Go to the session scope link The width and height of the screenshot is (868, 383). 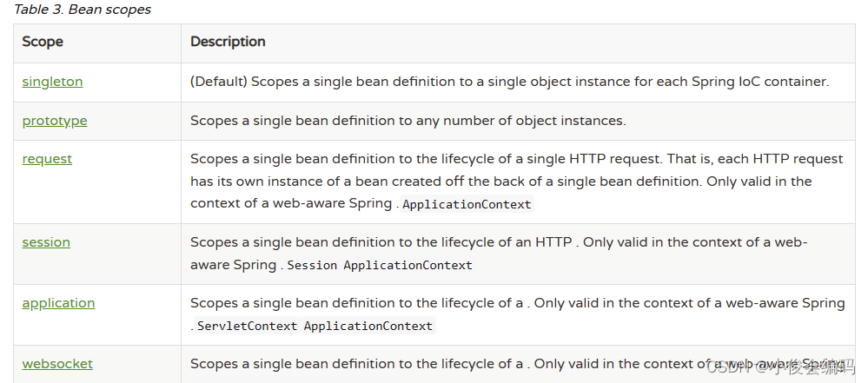click(x=46, y=242)
